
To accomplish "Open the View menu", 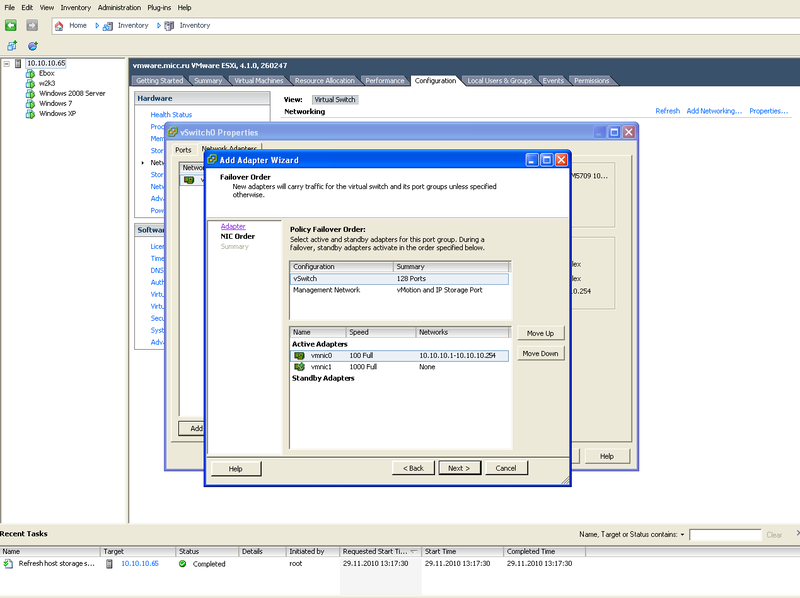I will click(46, 8).
